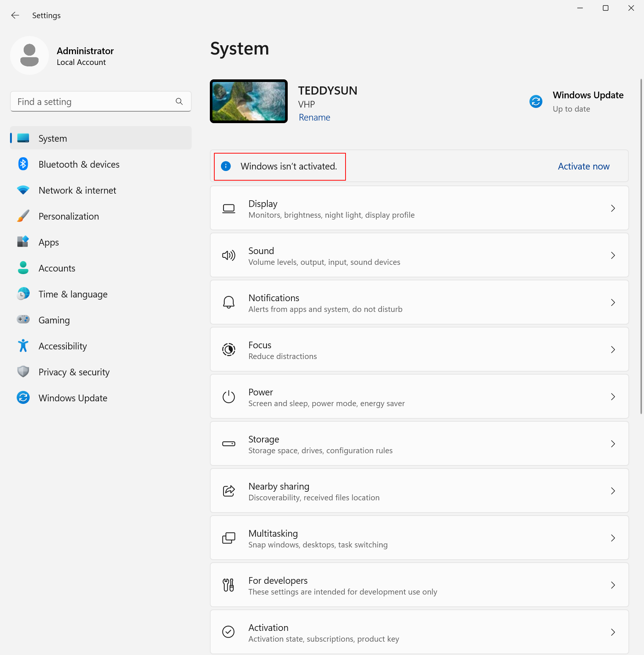
Task: Select Bluetooth & devices in sidebar
Action: (101, 164)
